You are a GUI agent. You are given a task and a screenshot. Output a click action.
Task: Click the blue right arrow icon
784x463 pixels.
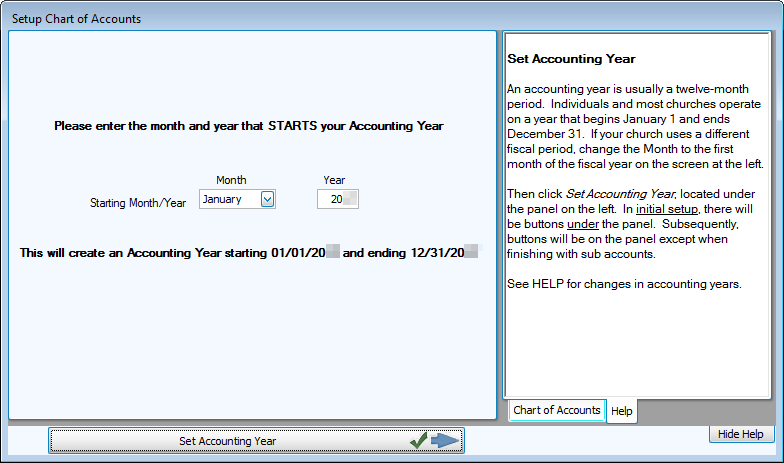point(445,440)
